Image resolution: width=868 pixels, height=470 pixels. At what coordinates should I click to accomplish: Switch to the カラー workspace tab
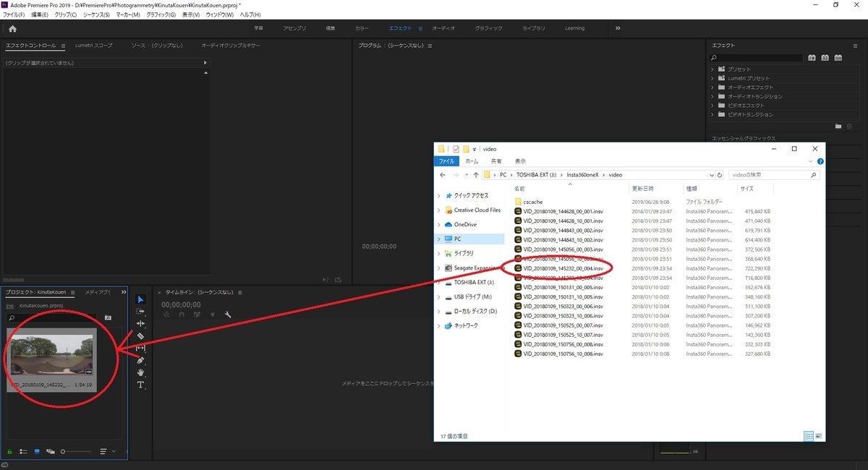pyautogui.click(x=362, y=28)
